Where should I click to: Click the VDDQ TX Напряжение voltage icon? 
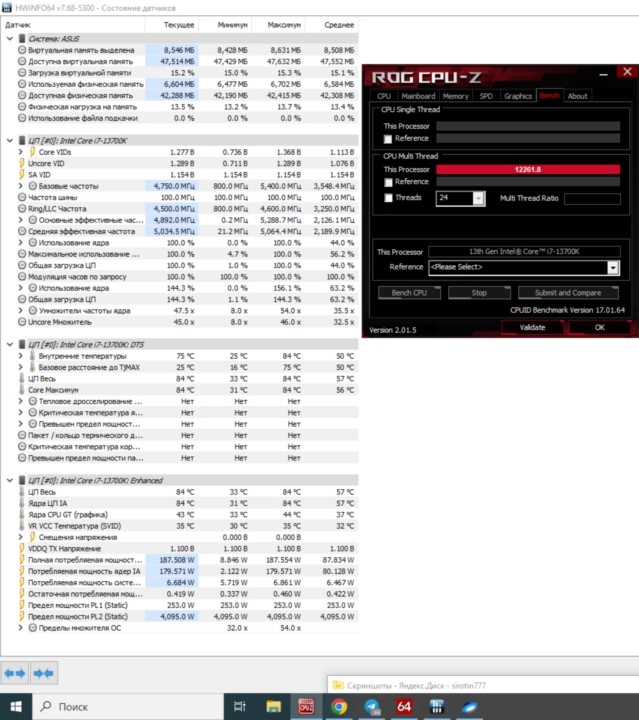coord(22,548)
